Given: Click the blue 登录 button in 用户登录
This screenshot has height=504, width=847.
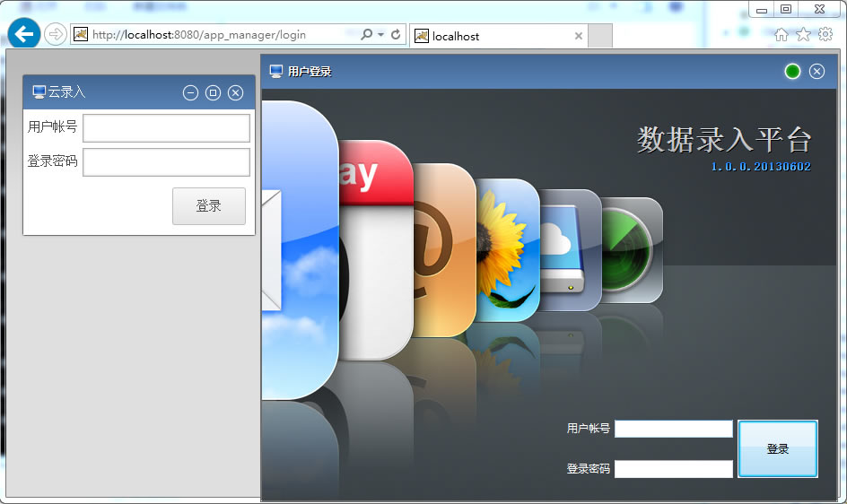Looking at the screenshot, I should click(778, 449).
